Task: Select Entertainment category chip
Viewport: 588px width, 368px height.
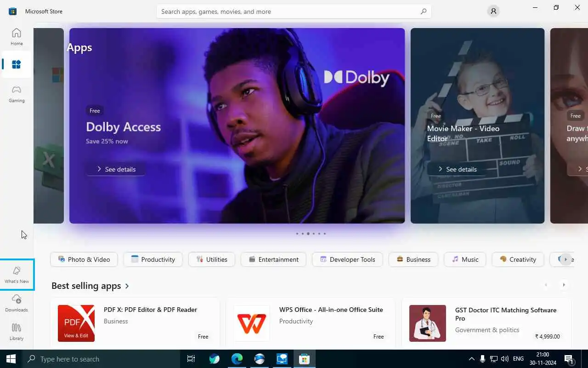Action: [273, 259]
